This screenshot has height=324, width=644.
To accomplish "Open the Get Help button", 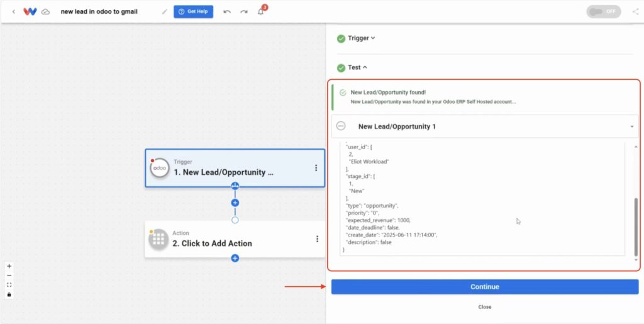I will pyautogui.click(x=194, y=11).
